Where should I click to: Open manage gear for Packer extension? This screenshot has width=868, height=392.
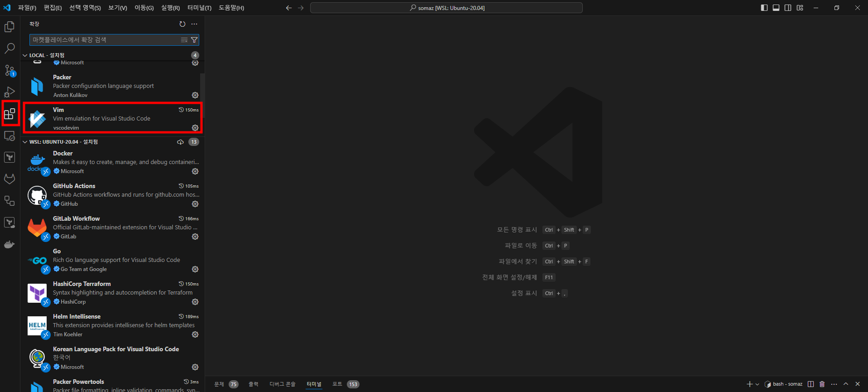click(195, 95)
